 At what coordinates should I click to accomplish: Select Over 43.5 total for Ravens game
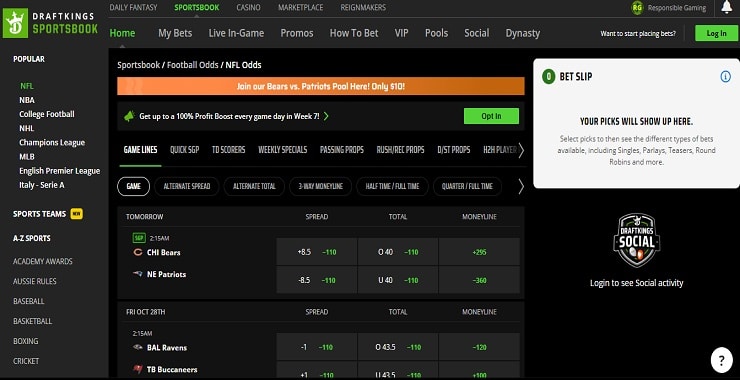click(398, 347)
